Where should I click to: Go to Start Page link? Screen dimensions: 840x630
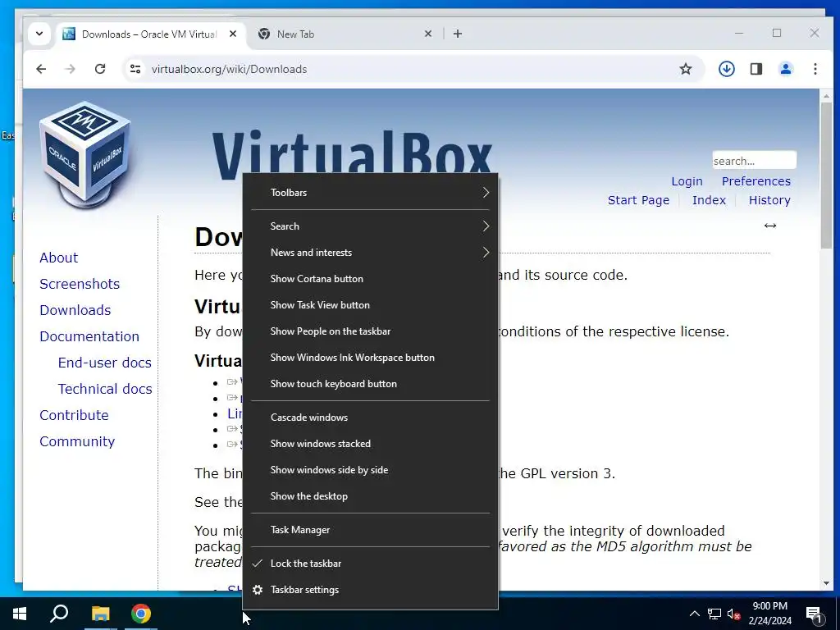pyautogui.click(x=638, y=200)
